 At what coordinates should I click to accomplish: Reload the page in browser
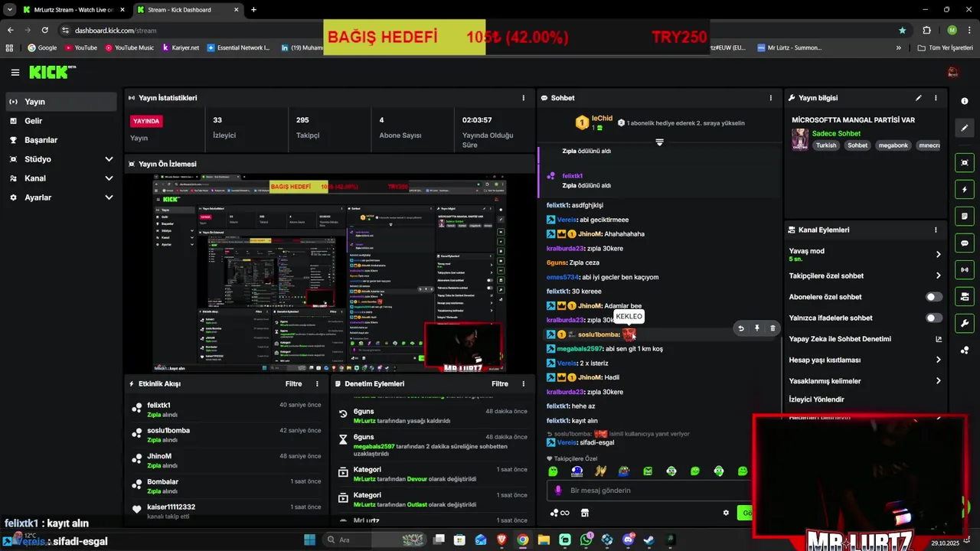tap(44, 30)
